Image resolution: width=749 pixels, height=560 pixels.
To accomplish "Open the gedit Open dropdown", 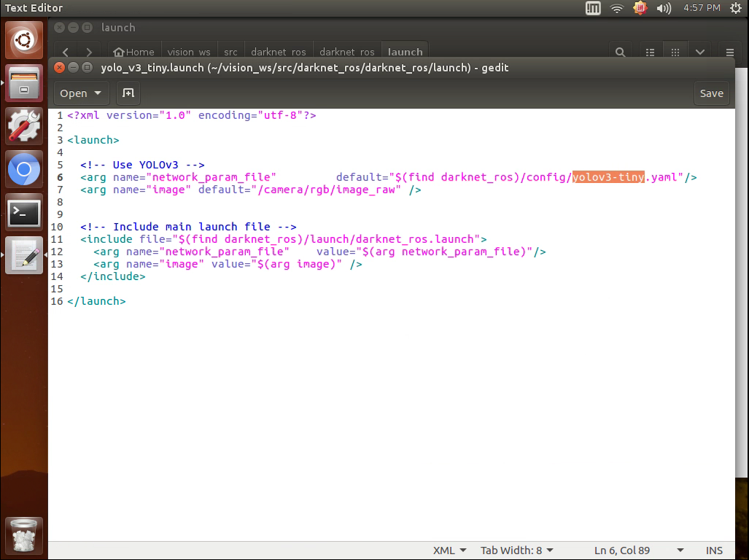I will pos(81,93).
